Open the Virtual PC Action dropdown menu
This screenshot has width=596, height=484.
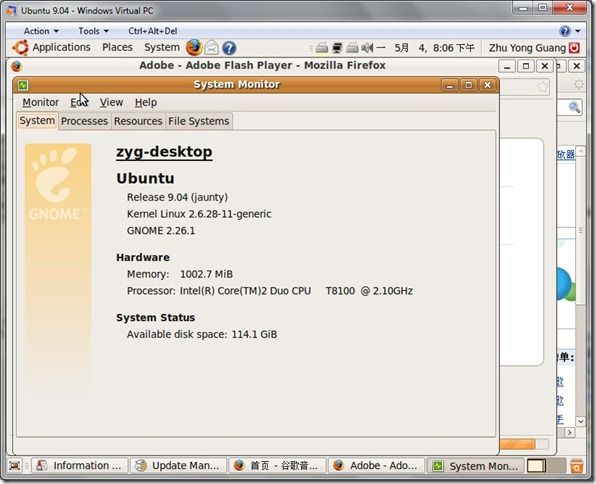41,31
